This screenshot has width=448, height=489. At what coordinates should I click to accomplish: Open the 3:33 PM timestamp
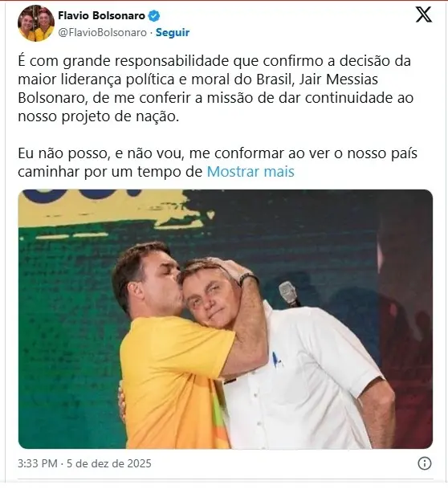(x=38, y=463)
